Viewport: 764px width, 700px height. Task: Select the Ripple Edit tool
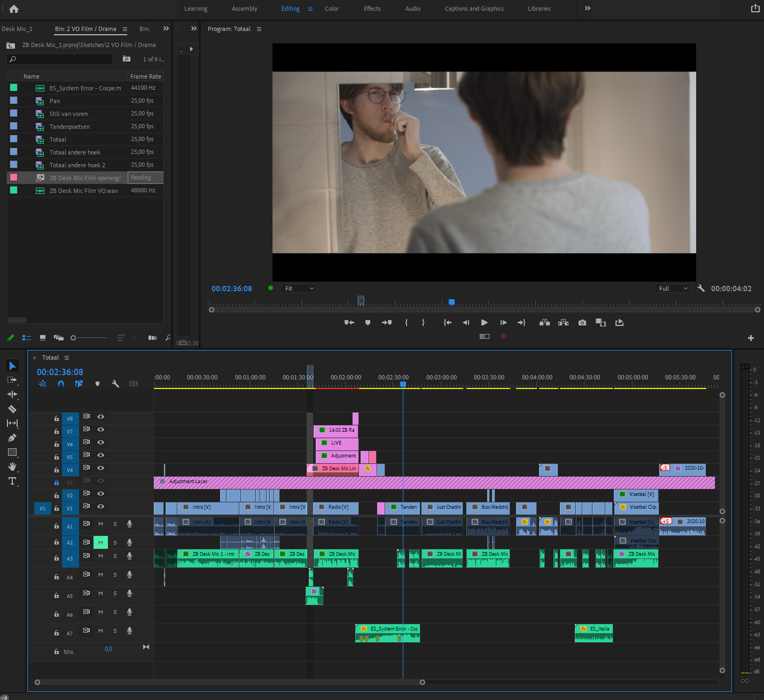pyautogui.click(x=12, y=394)
